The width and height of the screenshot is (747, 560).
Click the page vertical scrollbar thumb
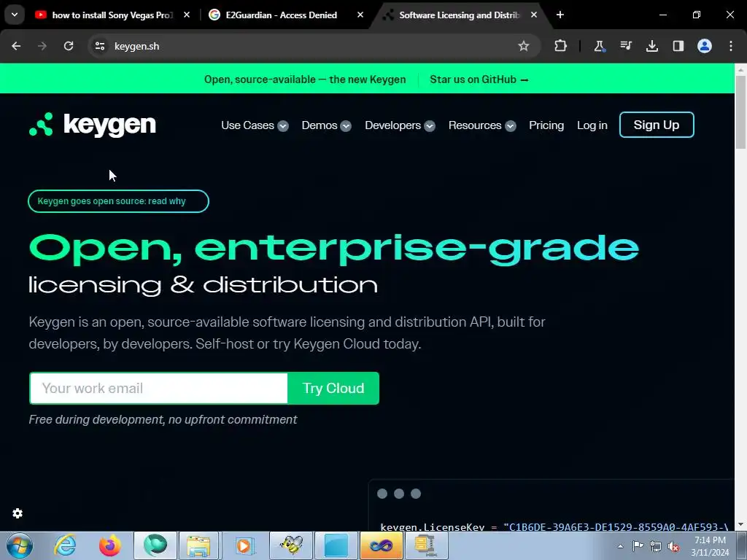tap(741, 112)
